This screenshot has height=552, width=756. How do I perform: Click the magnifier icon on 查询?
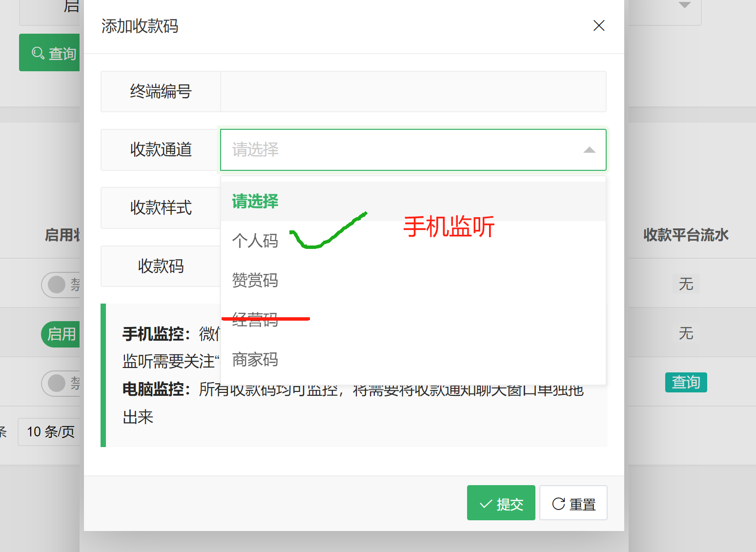click(x=38, y=53)
